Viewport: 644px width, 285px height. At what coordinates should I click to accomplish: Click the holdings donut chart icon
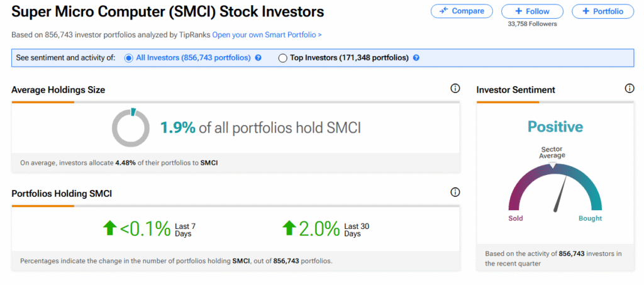coord(131,128)
